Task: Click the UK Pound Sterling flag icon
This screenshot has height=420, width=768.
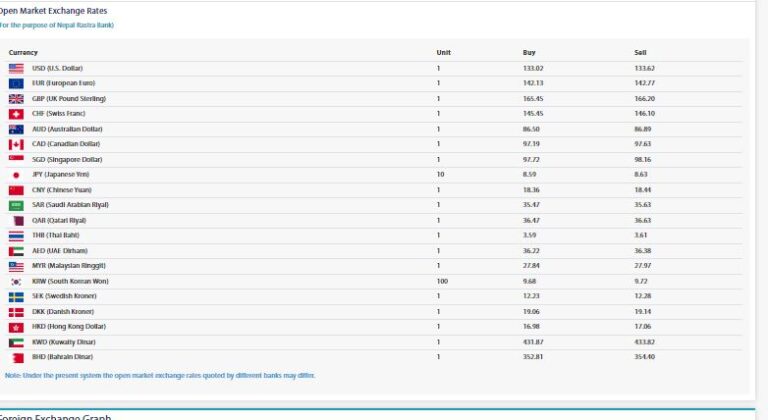Action: coord(16,99)
